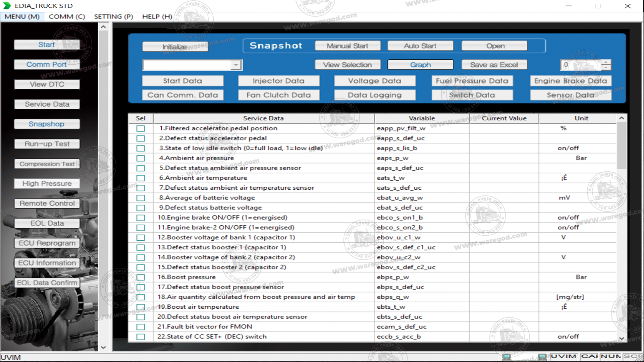This screenshot has width=644, height=362.
Task: Increment the snapshot counter spinner up arrow
Action: coord(606,62)
